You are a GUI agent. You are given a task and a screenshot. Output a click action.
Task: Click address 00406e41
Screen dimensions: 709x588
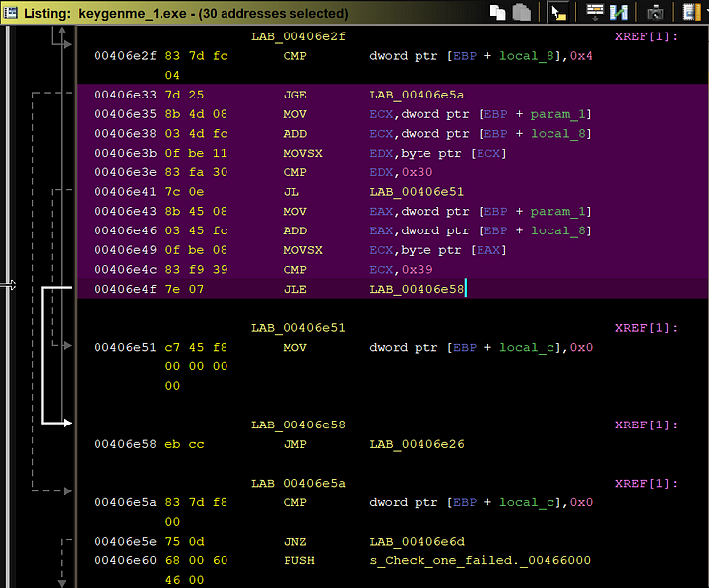125,192
